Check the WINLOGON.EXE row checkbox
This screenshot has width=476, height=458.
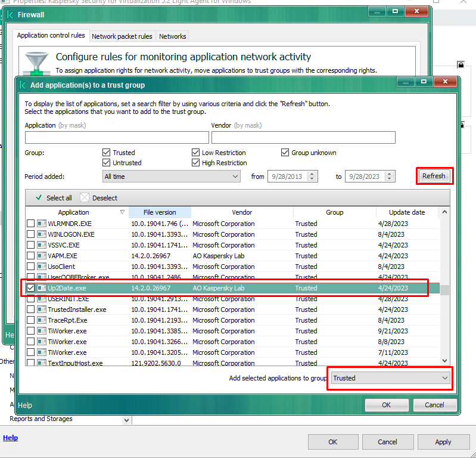30,234
